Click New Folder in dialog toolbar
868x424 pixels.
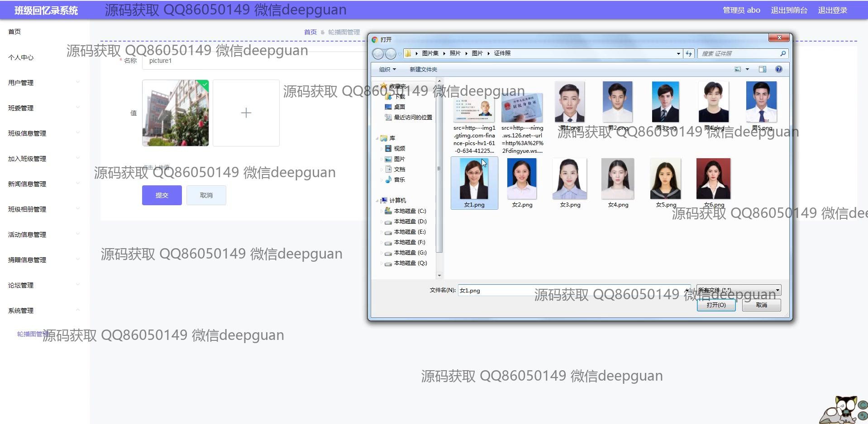point(423,70)
